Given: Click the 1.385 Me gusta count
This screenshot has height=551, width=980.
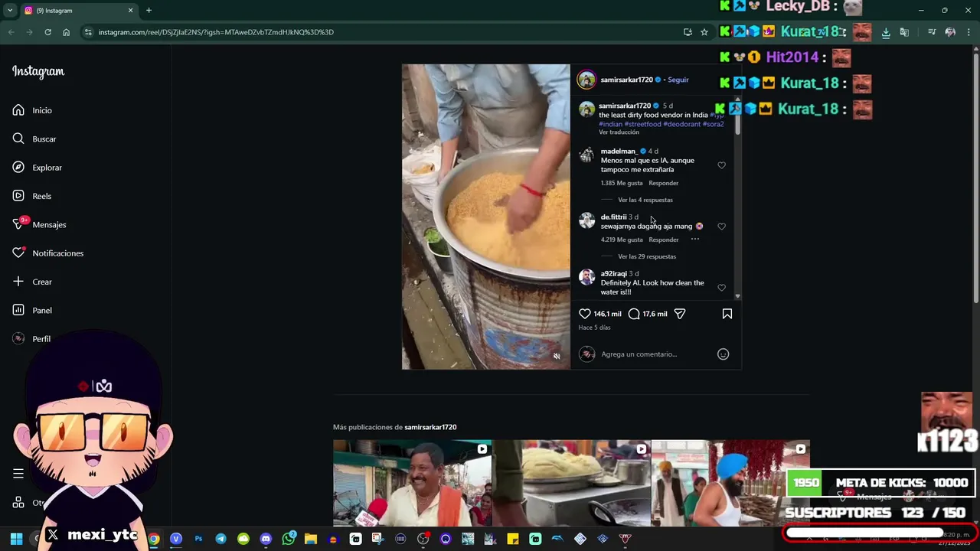Looking at the screenshot, I should (622, 183).
